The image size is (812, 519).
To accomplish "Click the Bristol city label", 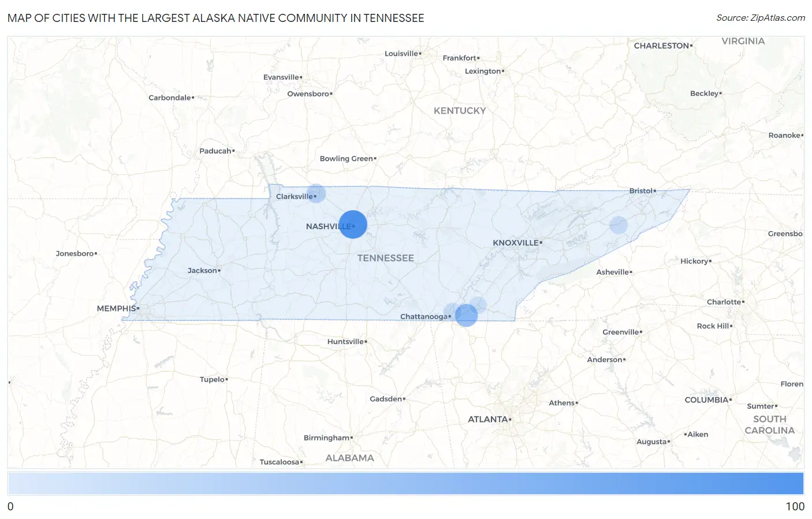I will pos(640,191).
